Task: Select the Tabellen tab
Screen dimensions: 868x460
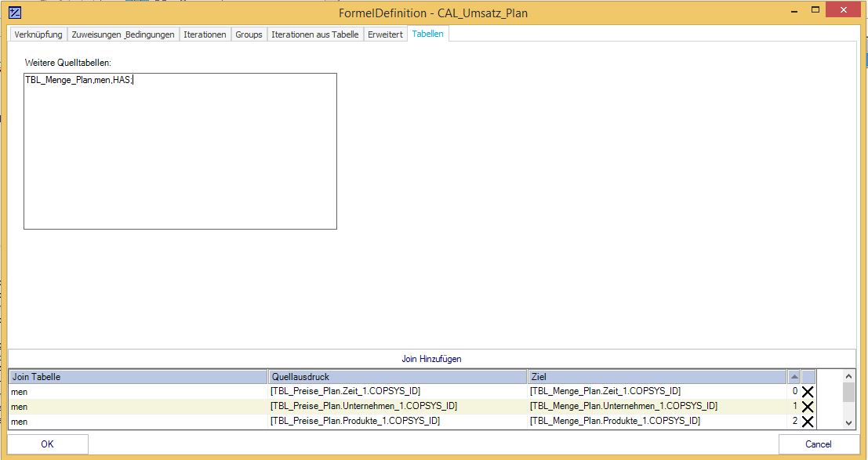Action: 428,34
